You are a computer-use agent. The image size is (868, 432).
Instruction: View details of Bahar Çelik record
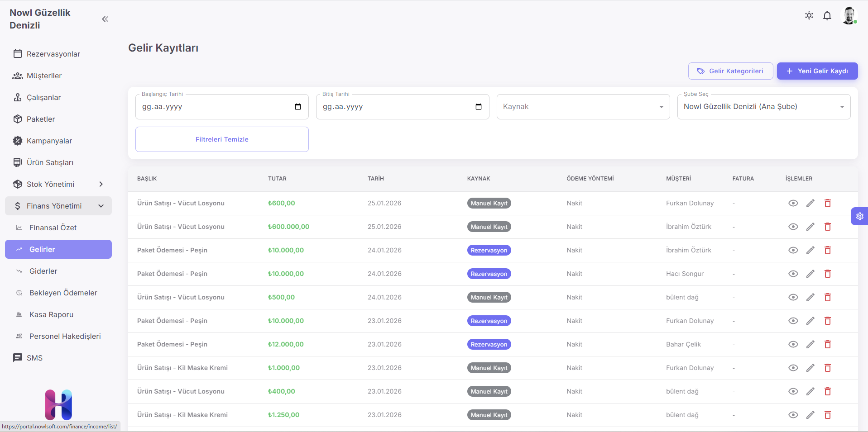[793, 344]
